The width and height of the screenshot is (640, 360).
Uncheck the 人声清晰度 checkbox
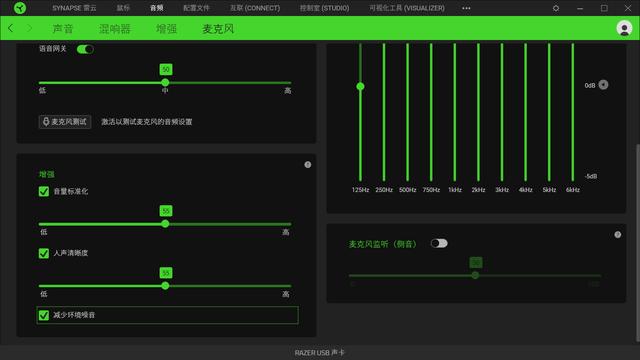click(x=44, y=253)
